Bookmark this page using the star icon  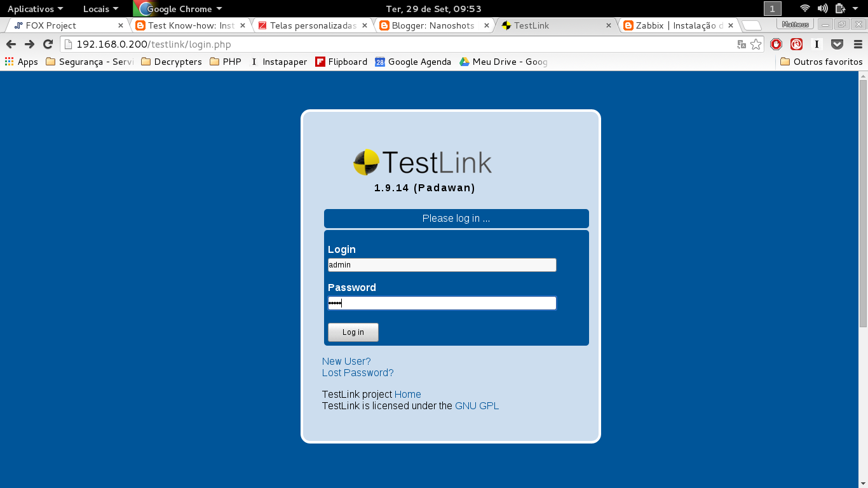point(755,44)
